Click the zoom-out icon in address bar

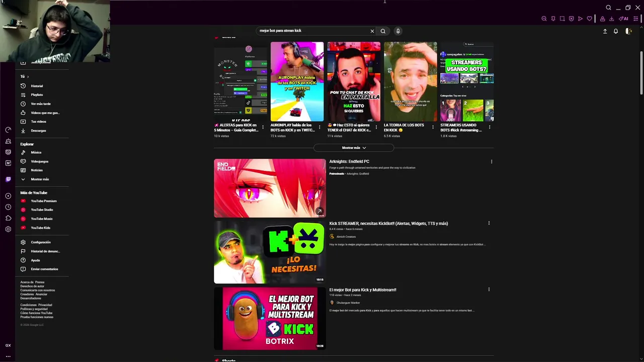[544, 19]
